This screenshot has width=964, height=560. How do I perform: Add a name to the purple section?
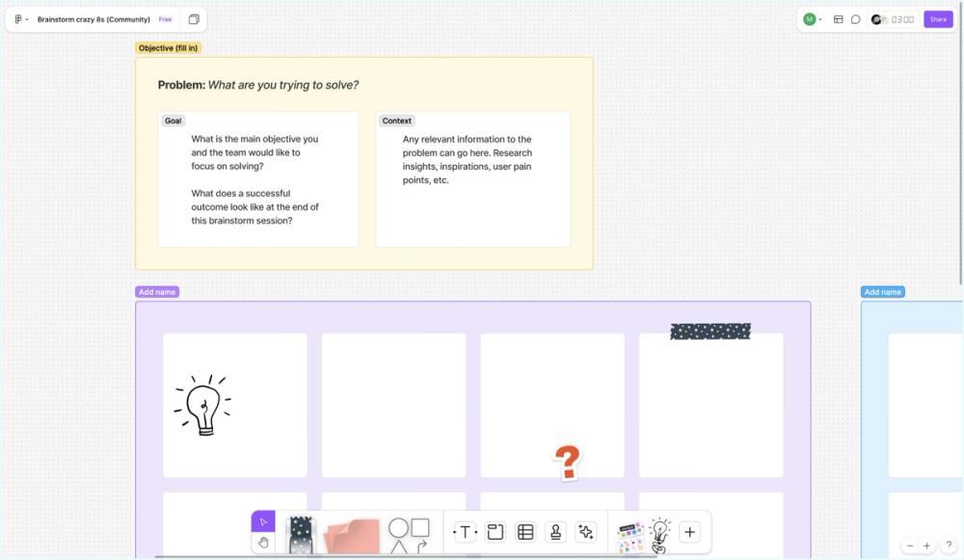click(x=156, y=290)
